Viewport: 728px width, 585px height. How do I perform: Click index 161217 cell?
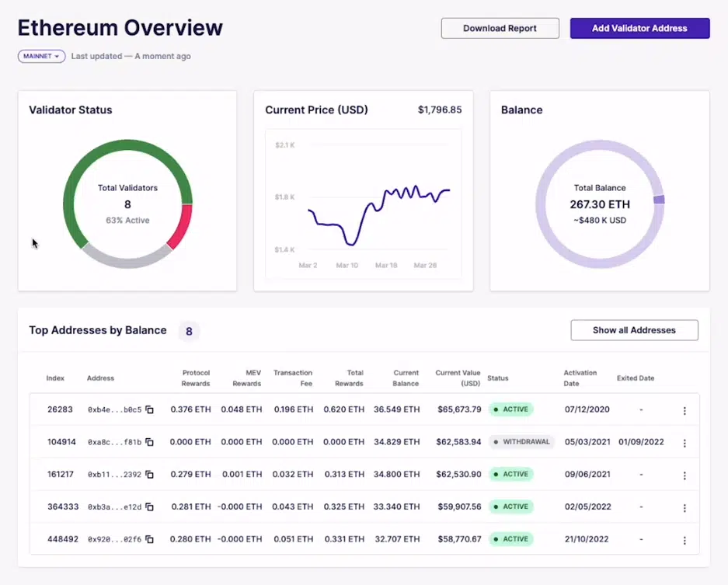click(x=61, y=475)
